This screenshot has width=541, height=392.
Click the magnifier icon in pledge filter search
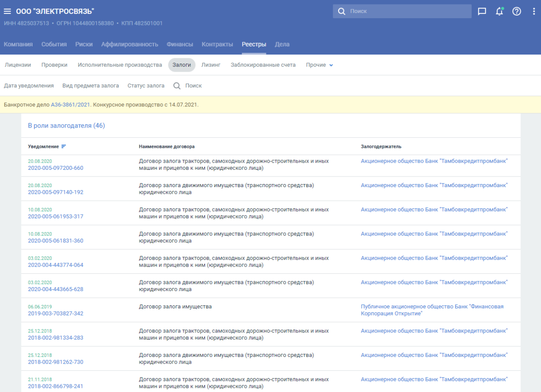(177, 86)
